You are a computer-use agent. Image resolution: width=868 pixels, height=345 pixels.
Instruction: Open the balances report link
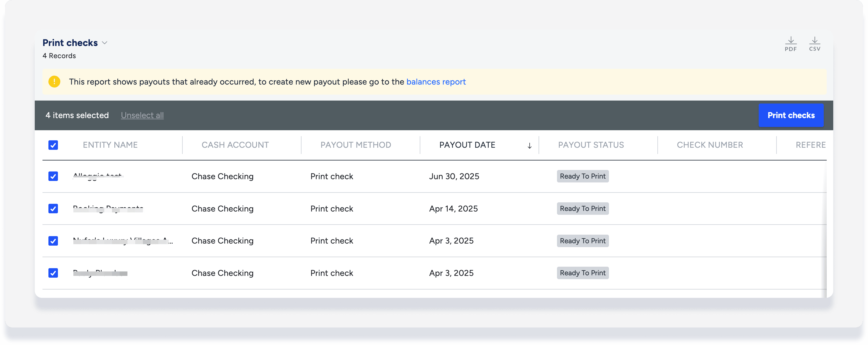(436, 82)
